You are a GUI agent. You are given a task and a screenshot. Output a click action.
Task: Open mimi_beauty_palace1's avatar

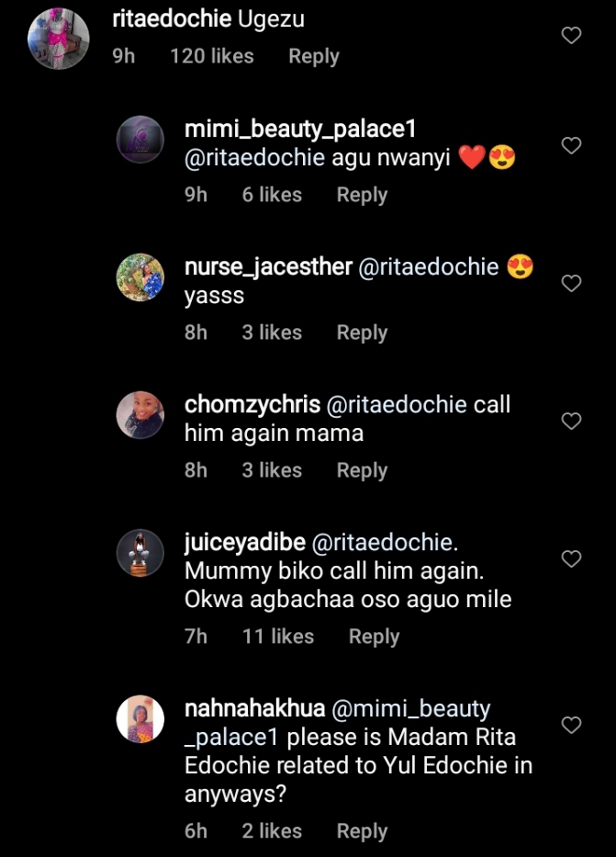(140, 141)
